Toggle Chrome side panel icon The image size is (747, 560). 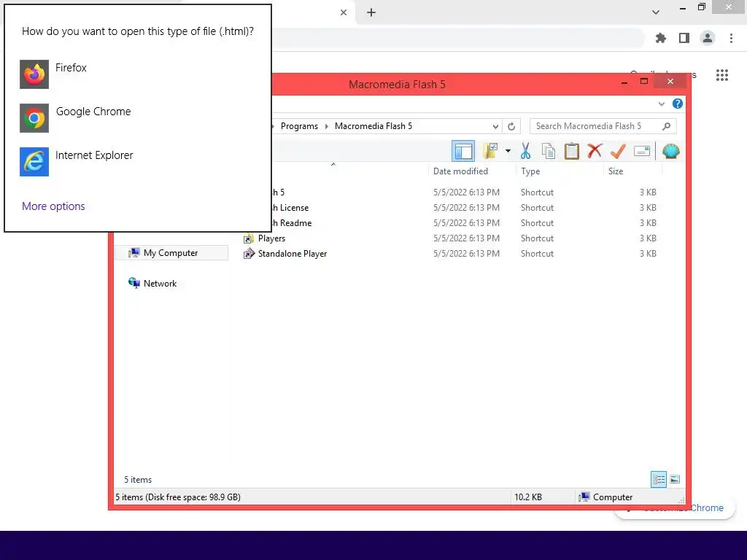pyautogui.click(x=684, y=38)
